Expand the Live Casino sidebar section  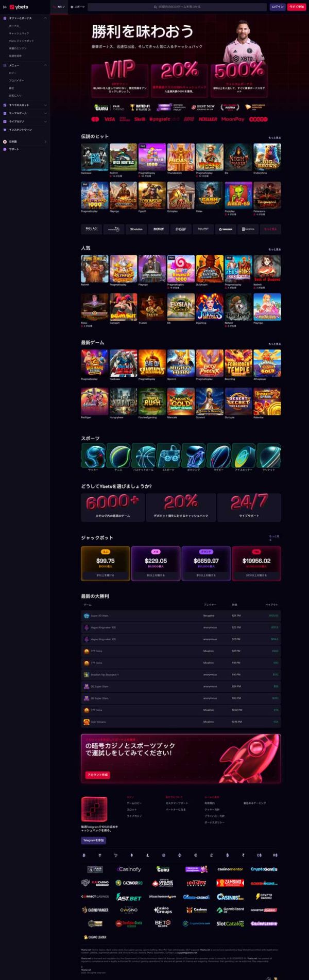pos(45,121)
